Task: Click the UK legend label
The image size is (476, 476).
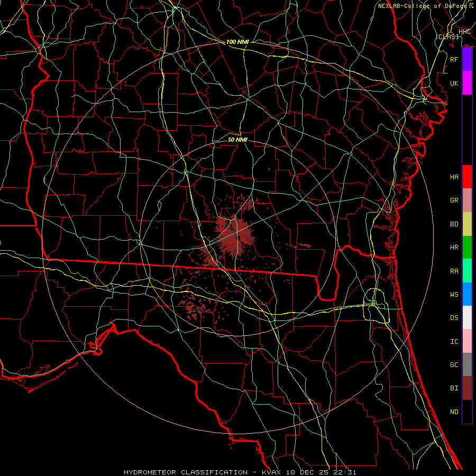Action: click(454, 83)
